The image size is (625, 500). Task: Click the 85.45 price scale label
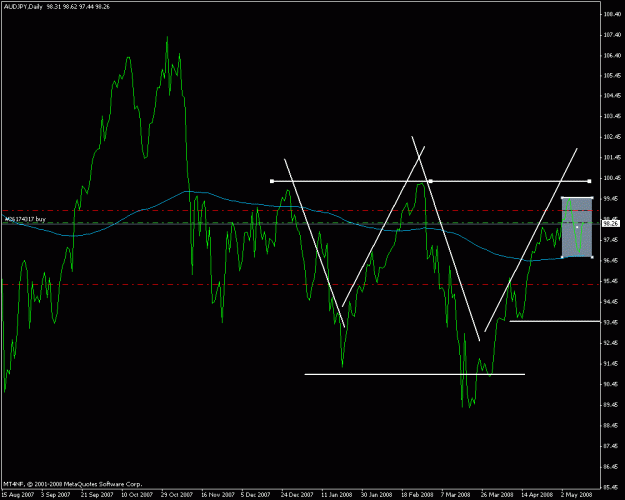pos(612,487)
